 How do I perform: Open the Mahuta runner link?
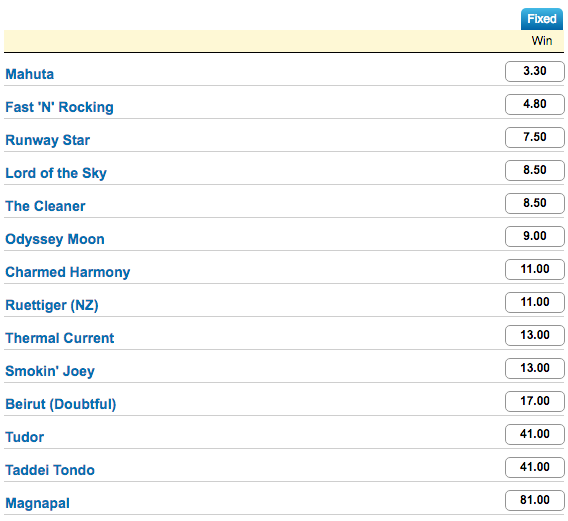tap(30, 74)
